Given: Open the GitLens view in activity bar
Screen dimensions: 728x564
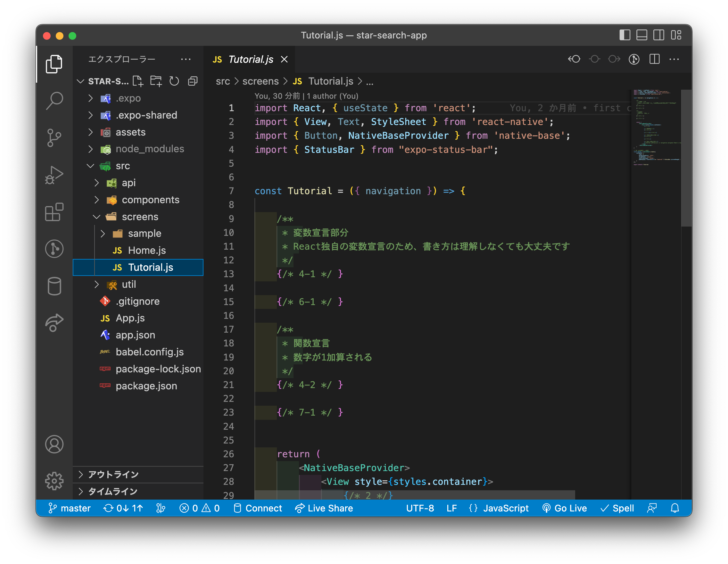Looking at the screenshot, I should pyautogui.click(x=54, y=249).
